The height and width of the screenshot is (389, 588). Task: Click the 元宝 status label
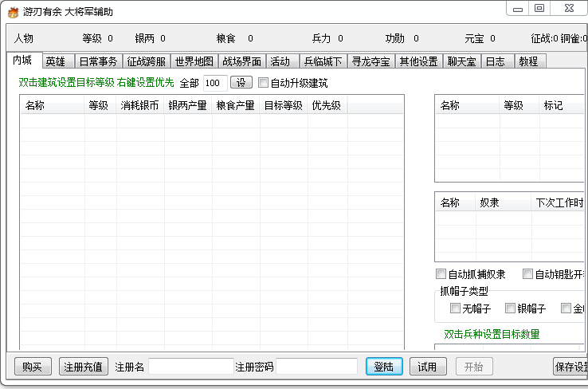click(474, 38)
